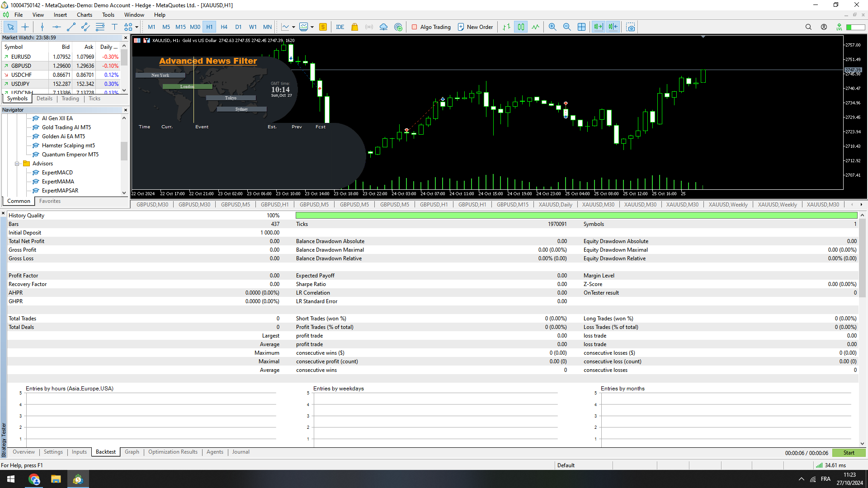The image size is (868, 488).
Task: Select EURUSD row in Market Watch
Action: click(x=61, y=57)
